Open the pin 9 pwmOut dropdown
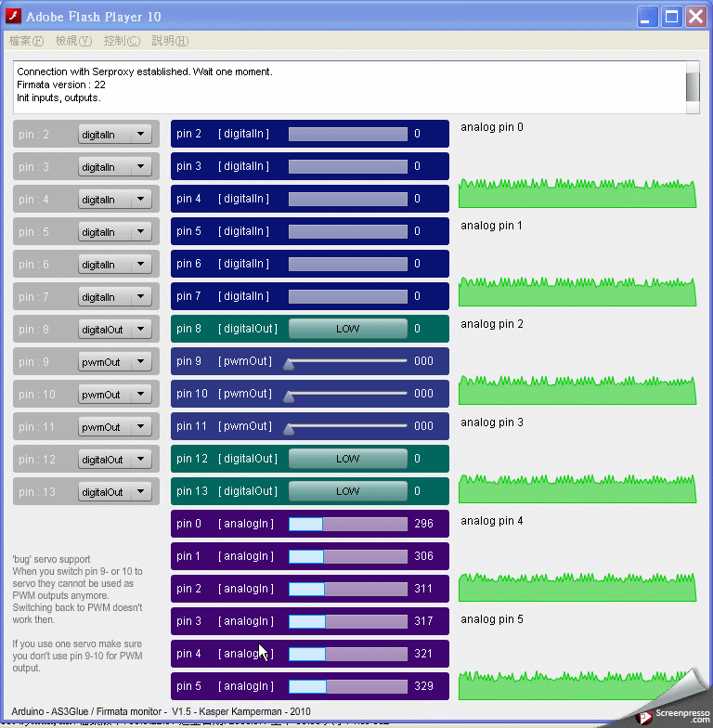 [115, 362]
